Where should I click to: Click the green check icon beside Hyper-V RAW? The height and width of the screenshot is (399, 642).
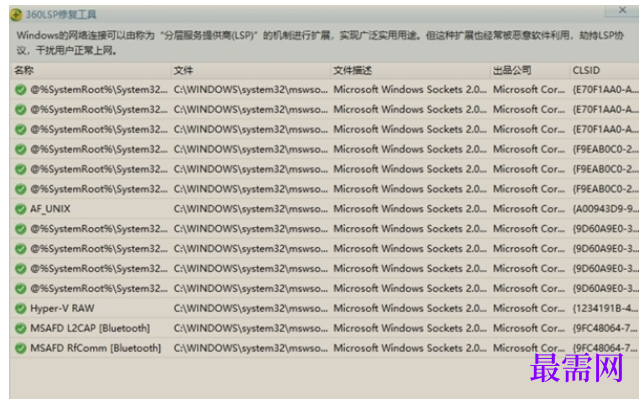[20, 309]
